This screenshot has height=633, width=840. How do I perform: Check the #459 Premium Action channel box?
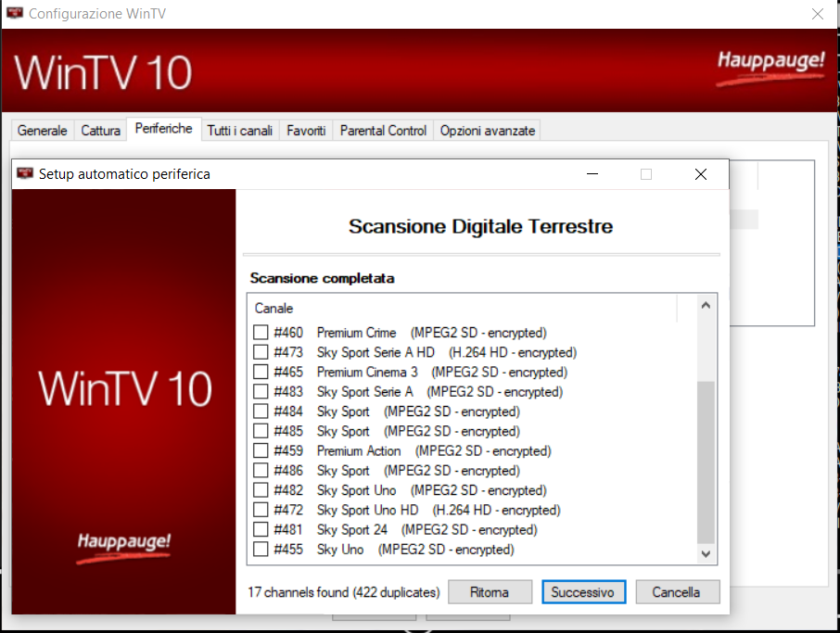[x=261, y=450]
